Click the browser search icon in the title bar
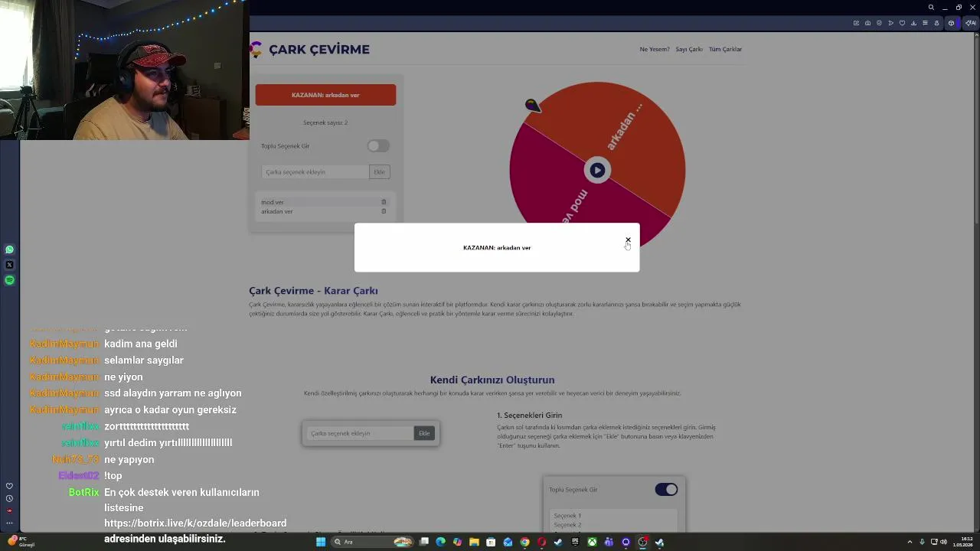Viewport: 980px width, 551px height. [x=931, y=8]
